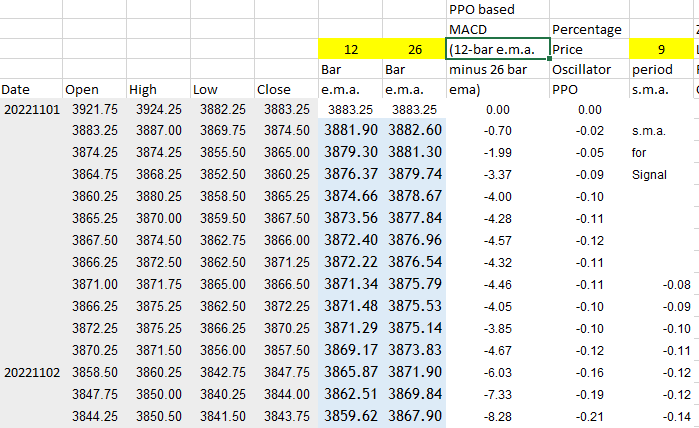The image size is (699, 428).
Task: Select the Low value 3840.25
Action: pyautogui.click(x=221, y=394)
